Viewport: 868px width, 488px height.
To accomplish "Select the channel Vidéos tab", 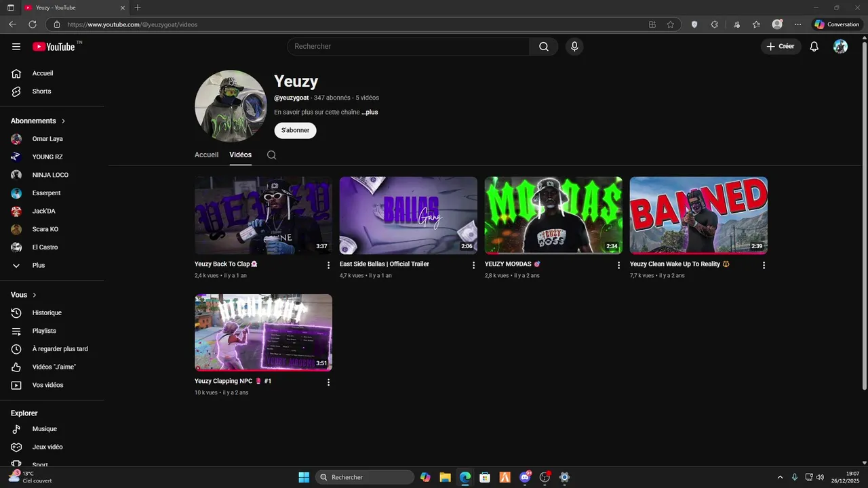I will (x=240, y=155).
